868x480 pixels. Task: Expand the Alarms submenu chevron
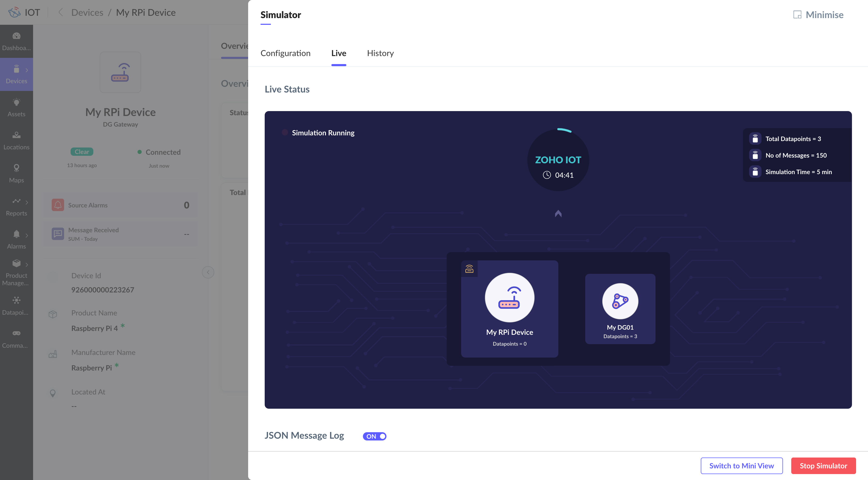click(x=27, y=235)
